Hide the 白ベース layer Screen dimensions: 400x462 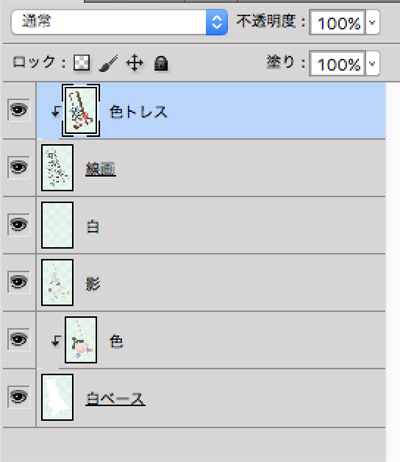(19, 396)
